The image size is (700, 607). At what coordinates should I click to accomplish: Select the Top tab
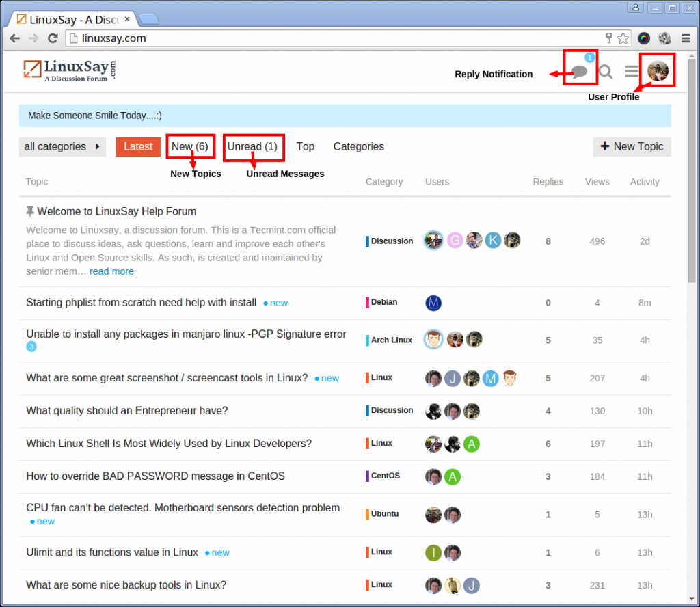(x=305, y=146)
